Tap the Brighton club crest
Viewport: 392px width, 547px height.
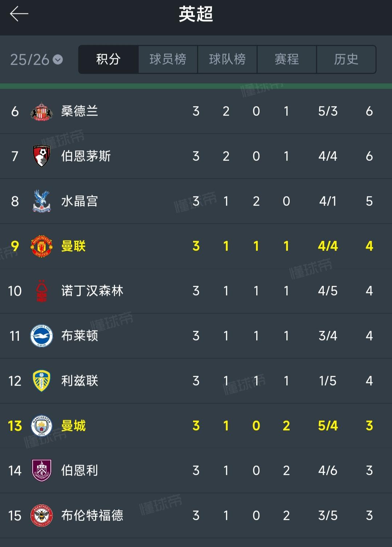tap(41, 336)
